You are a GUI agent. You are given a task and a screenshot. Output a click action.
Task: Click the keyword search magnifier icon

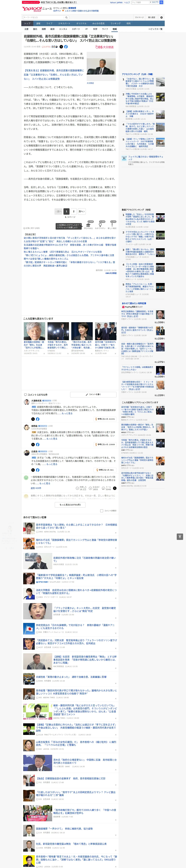[66, 18]
